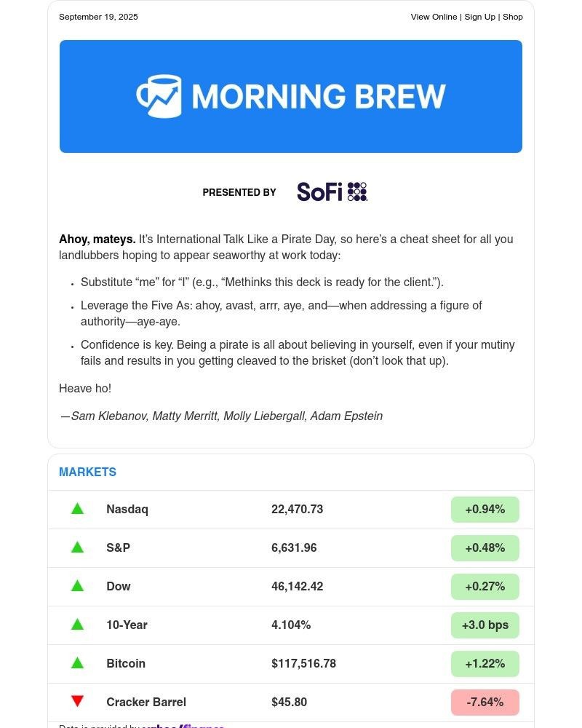Click the S&P +0.48% change badge
The height and width of the screenshot is (728, 582).
click(x=485, y=548)
